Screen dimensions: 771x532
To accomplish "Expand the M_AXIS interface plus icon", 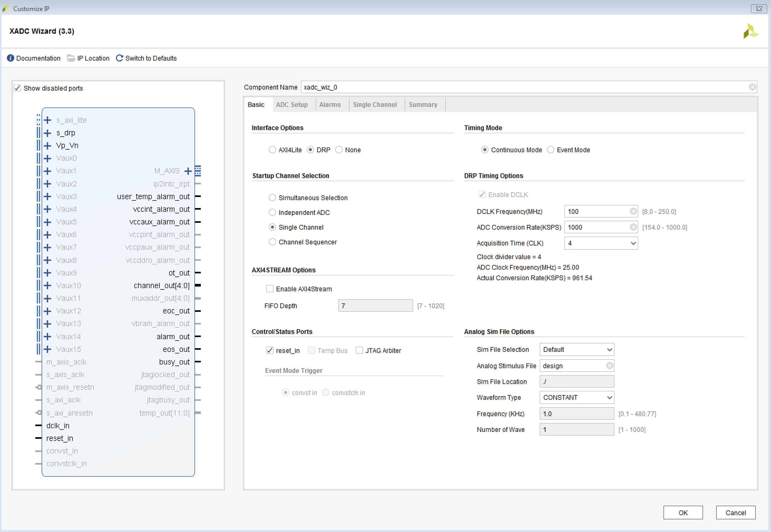I will (x=188, y=171).
